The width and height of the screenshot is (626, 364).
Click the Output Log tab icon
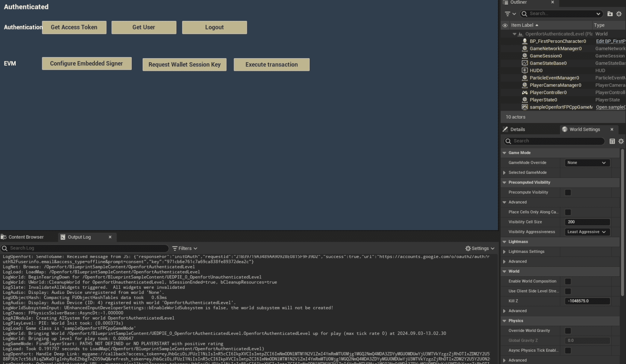coord(63,237)
